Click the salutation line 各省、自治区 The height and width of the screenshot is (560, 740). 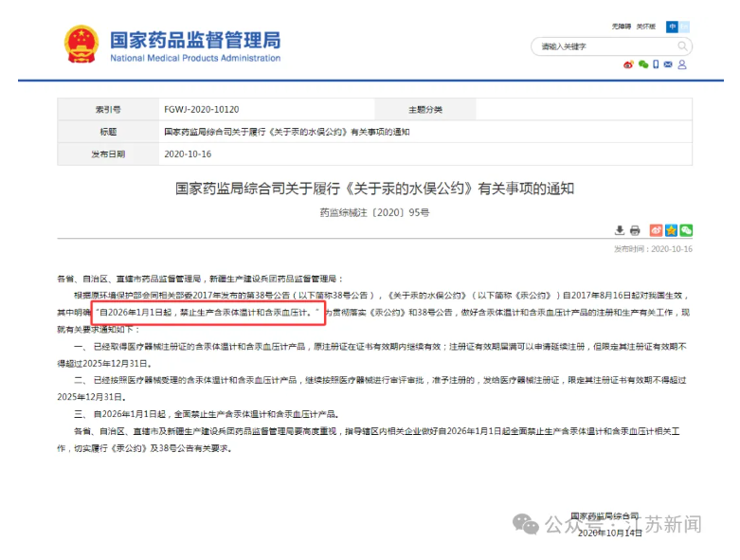pyautogui.click(x=201, y=279)
